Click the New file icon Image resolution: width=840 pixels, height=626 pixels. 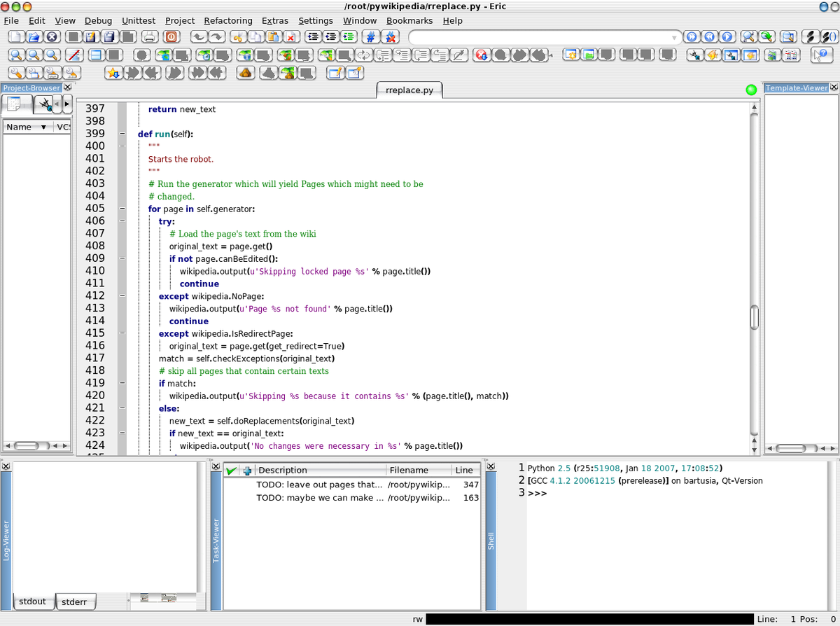pos(15,37)
